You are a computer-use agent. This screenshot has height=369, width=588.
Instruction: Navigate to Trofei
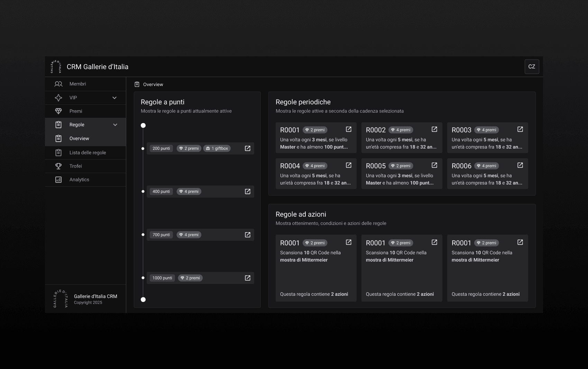(x=85, y=166)
